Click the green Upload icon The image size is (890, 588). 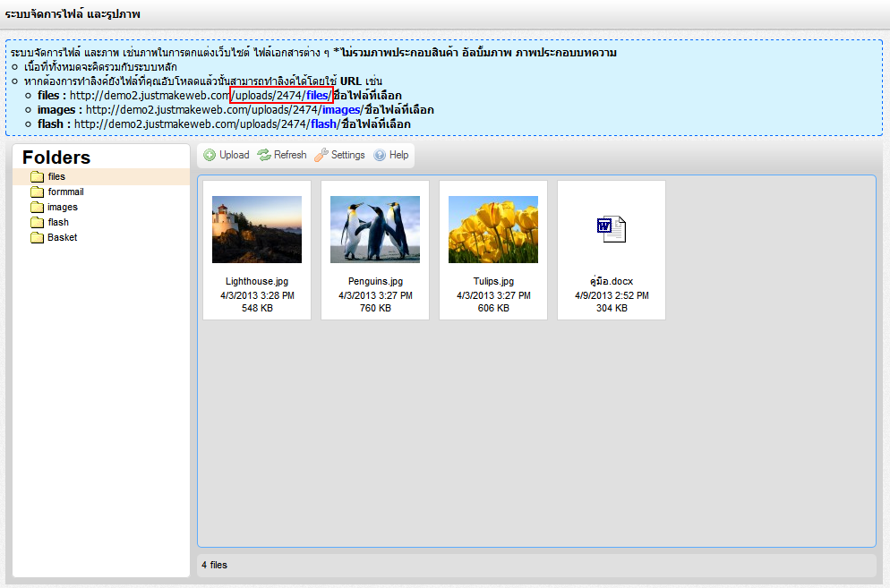pyautogui.click(x=210, y=155)
